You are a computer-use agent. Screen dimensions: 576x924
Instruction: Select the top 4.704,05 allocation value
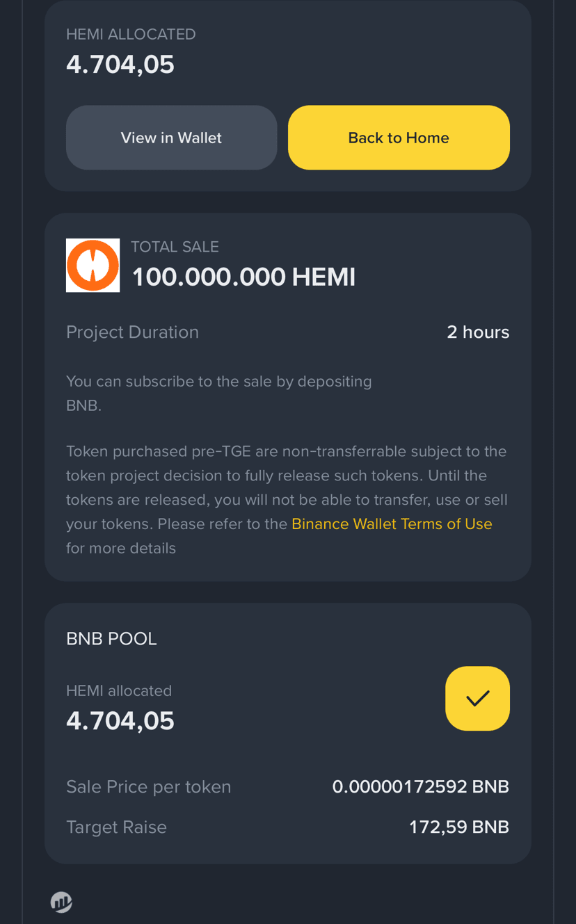point(120,65)
